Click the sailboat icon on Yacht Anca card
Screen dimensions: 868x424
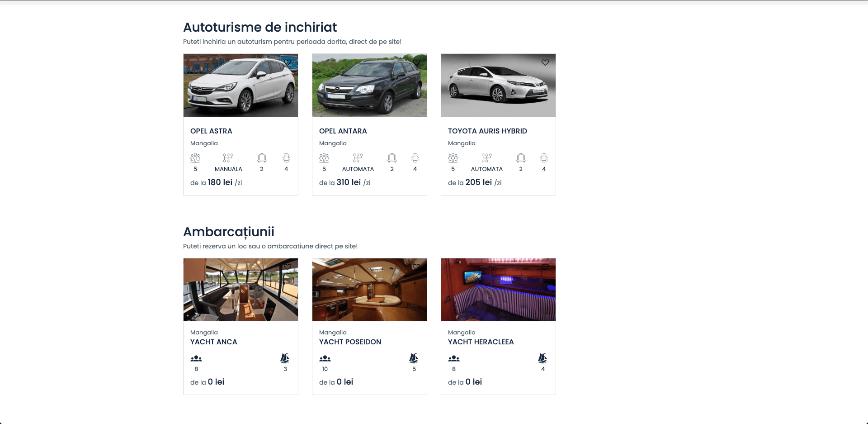pos(285,358)
